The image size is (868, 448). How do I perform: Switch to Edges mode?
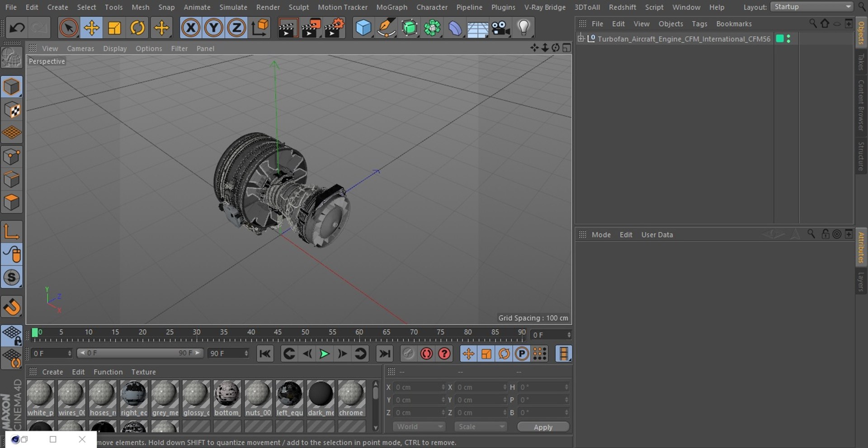coord(12,179)
